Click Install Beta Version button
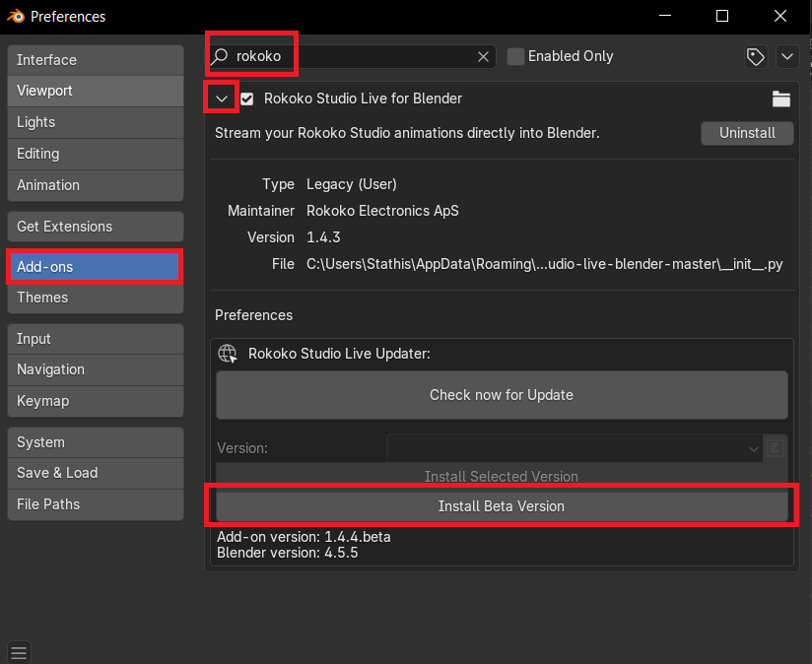 coord(502,506)
